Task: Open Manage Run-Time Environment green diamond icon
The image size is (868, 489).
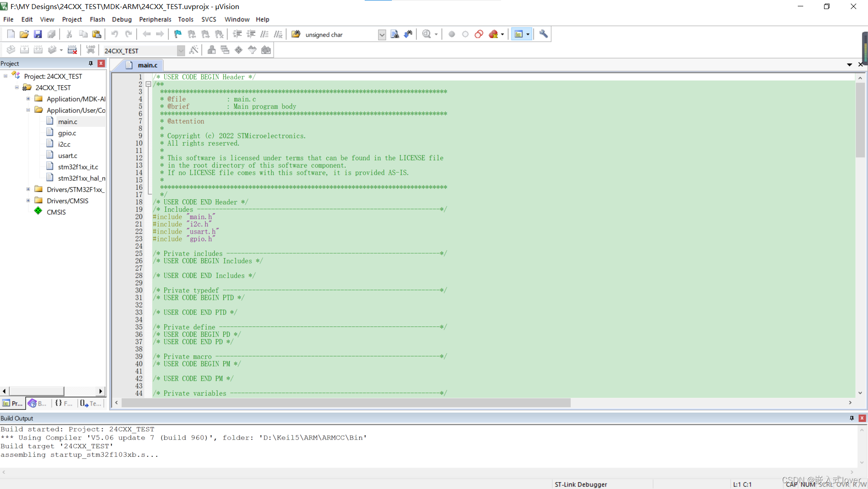Action: click(x=238, y=50)
